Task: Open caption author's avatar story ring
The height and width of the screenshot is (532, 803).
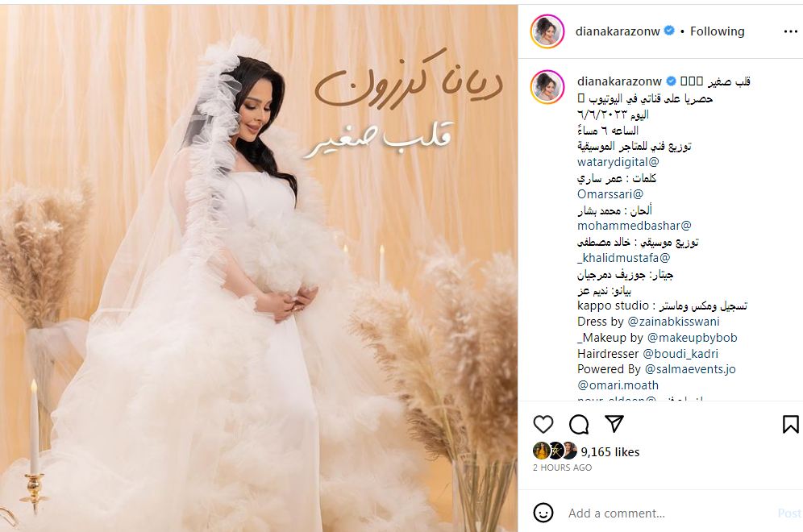Action: (x=547, y=87)
